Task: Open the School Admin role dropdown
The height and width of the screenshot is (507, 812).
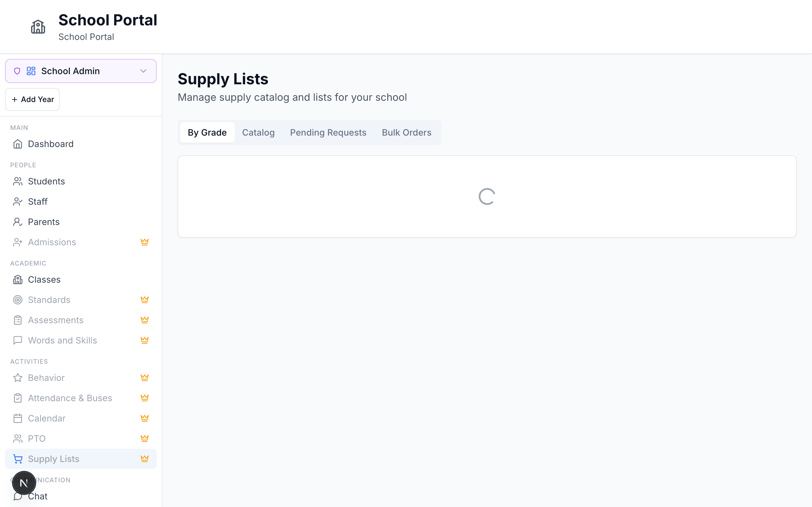Action: 81,71
